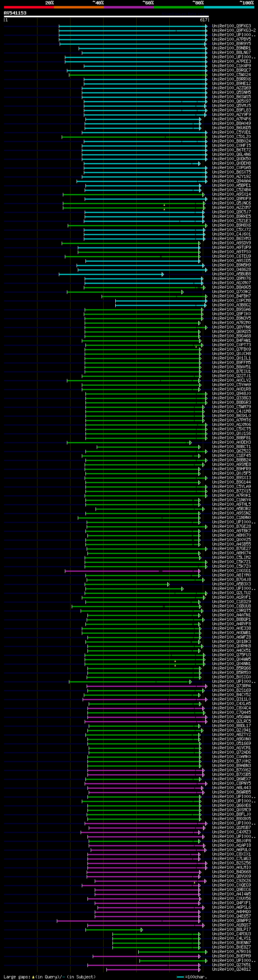Screen dimensions: 258x980
Task: Select the UniRef100_Q0DEH8 label
Action: point(231,163)
